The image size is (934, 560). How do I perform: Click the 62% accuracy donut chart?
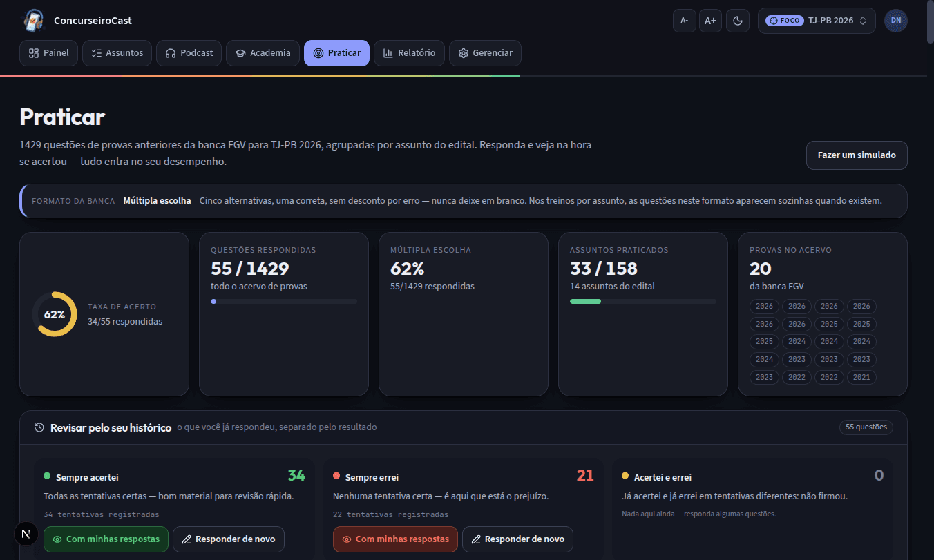[x=55, y=314]
